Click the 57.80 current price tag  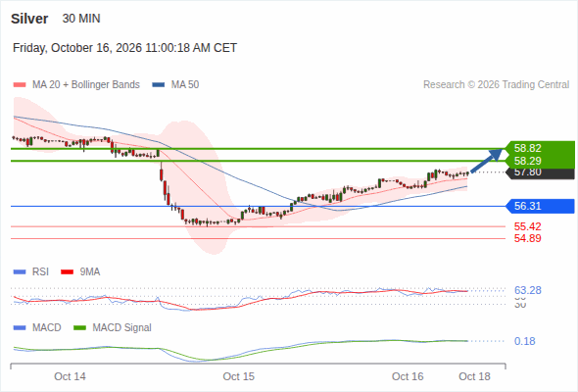541,172
